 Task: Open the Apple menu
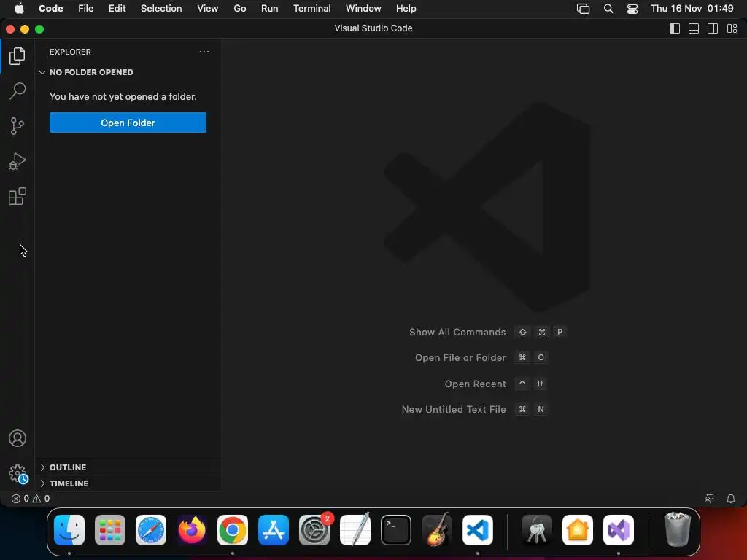pos(19,9)
